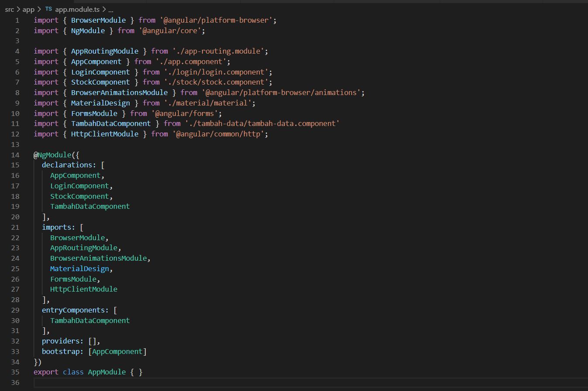Click the export keyword on line 35
Screen dimensions: 588x391
point(46,372)
